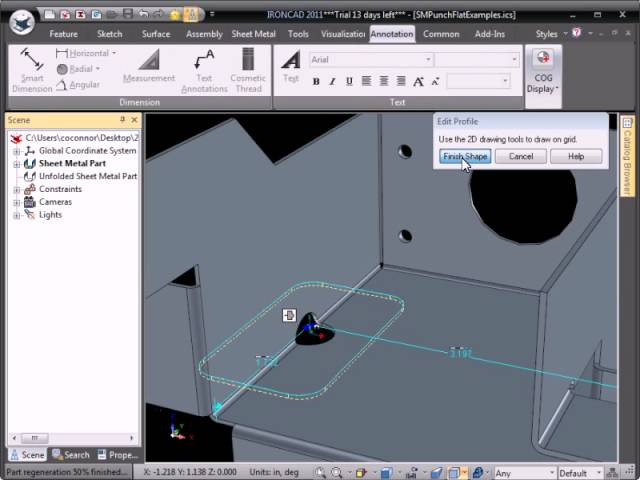Click the Scene tree horizontal scrollbar thumb
640x480 pixels.
pyautogui.click(x=34, y=438)
